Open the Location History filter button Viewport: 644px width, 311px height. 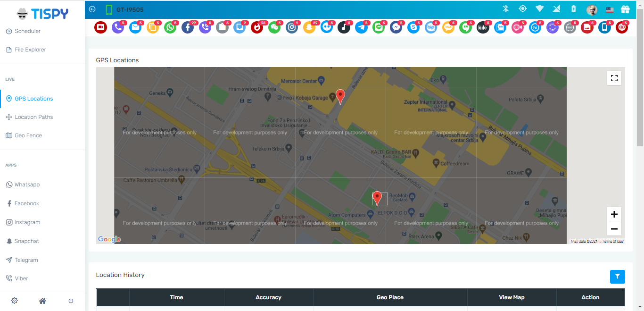[x=618, y=277]
